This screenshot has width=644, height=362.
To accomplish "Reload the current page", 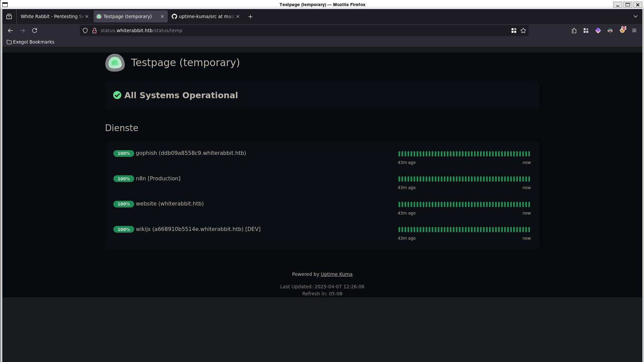I will pyautogui.click(x=35, y=31).
